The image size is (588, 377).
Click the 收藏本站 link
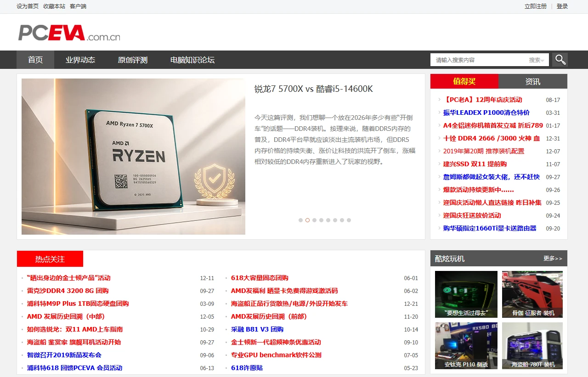pyautogui.click(x=54, y=6)
